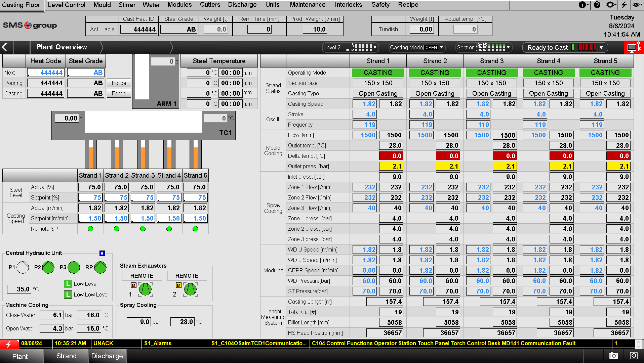The image size is (644, 363).
Task: Click the ARM 1 ladle graphic
Action: 156,81
